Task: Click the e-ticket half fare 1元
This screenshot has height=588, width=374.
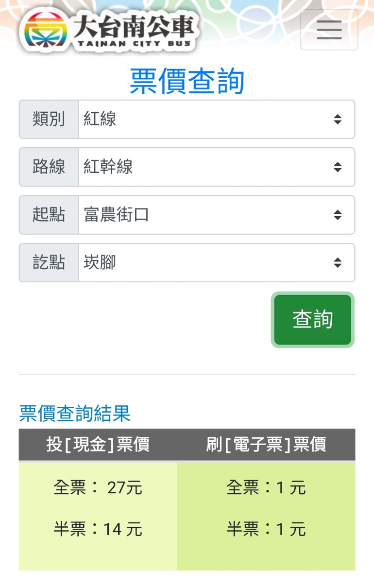Action: [x=266, y=529]
